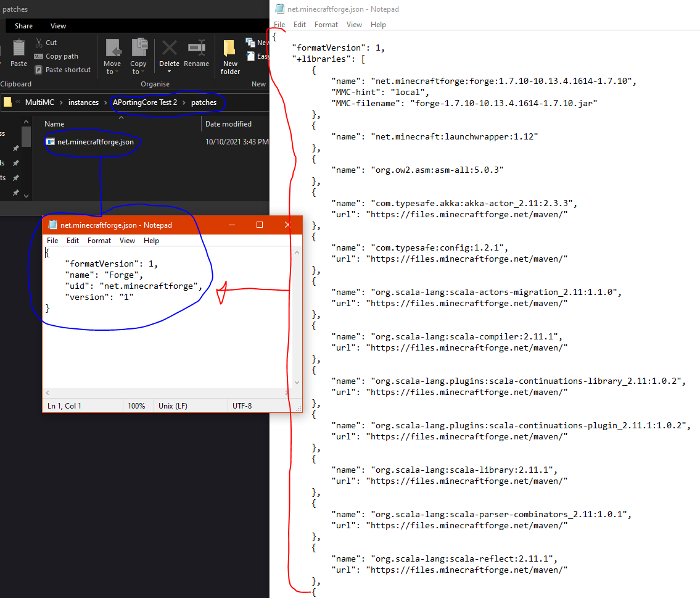Click APortingCore Test 2 breadcrumb segment
The width and height of the screenshot is (700, 598).
pyautogui.click(x=145, y=102)
